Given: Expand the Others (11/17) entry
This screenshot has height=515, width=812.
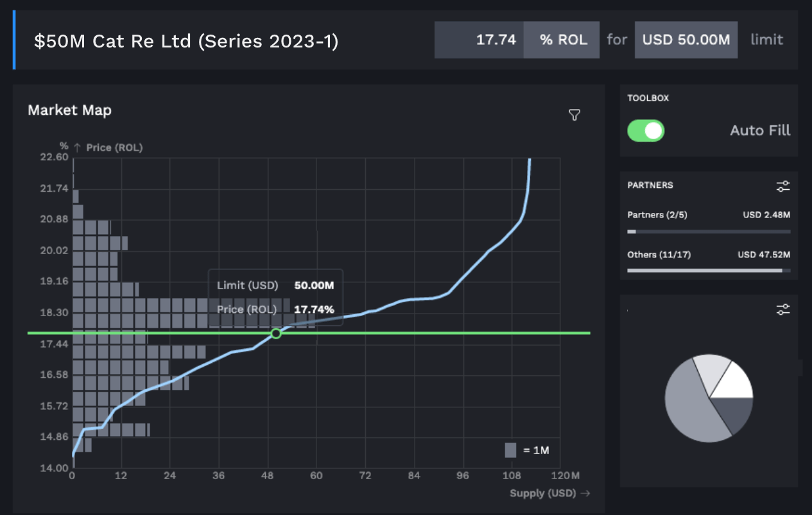Looking at the screenshot, I should pos(659,255).
